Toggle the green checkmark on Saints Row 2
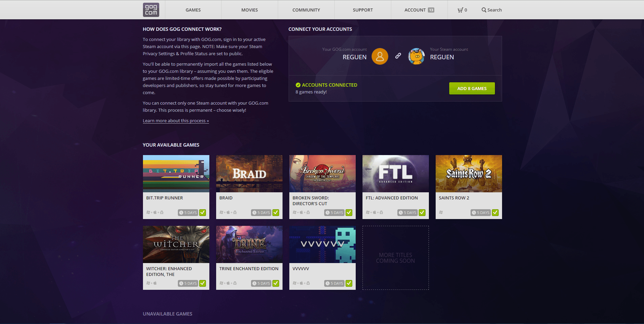This screenshot has width=644, height=324. (495, 213)
